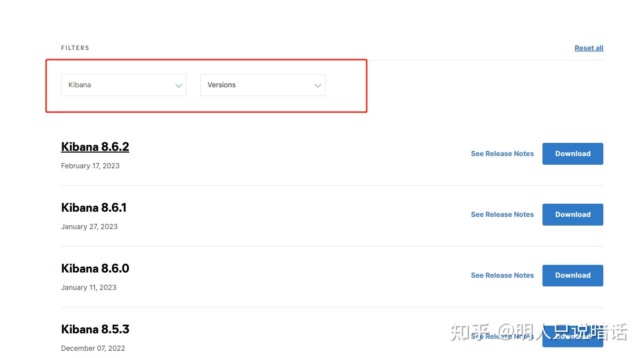Open the Kibana 8.5.3 title link
The image size is (644, 358).
(95, 329)
